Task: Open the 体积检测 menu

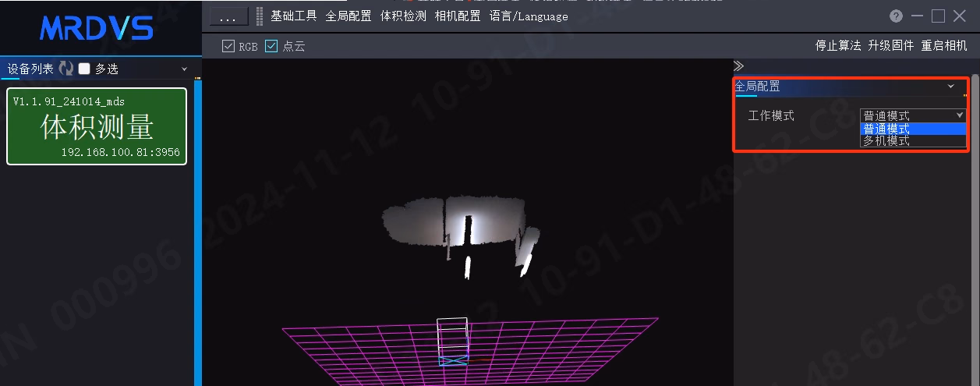Action: pyautogui.click(x=403, y=16)
